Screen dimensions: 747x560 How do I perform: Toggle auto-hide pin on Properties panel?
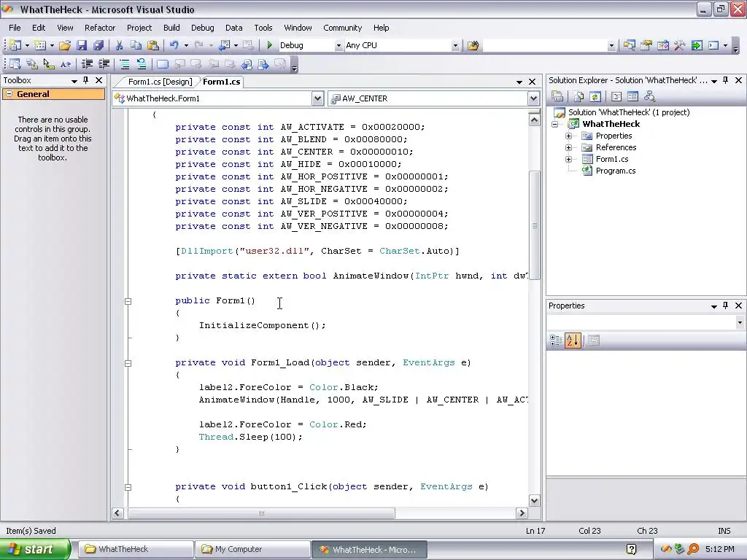click(x=726, y=306)
